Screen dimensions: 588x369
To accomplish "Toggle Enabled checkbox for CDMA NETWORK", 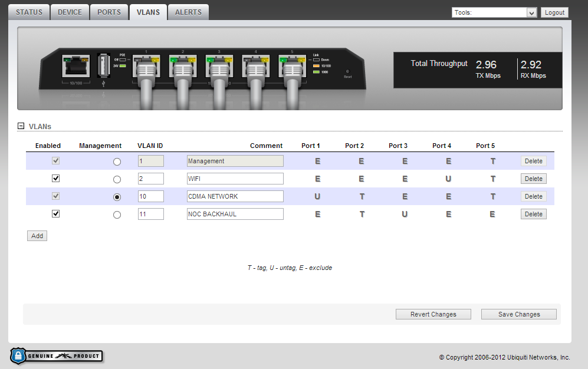I will click(55, 196).
